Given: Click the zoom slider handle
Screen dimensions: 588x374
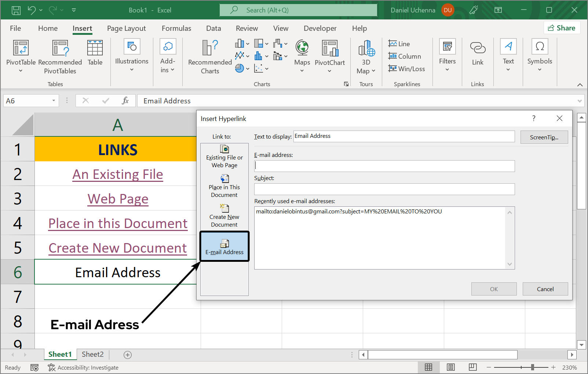Looking at the screenshot, I should pyautogui.click(x=532, y=367).
